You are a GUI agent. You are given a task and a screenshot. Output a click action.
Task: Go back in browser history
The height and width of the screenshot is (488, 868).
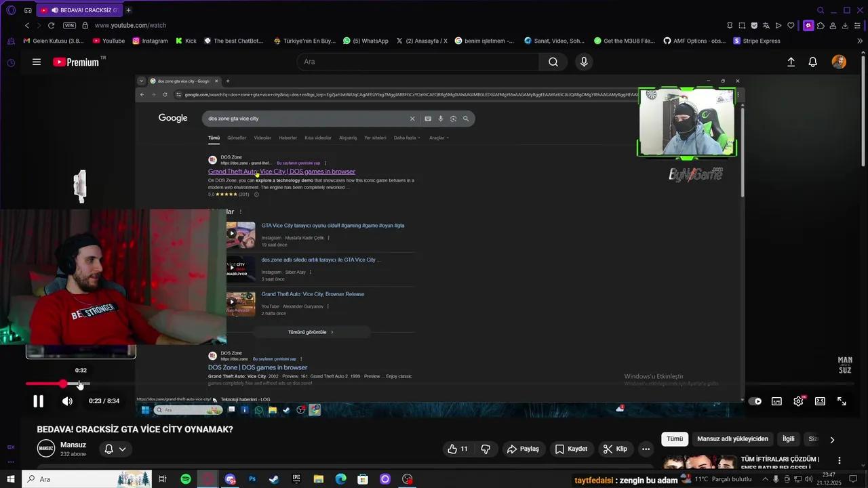pos(27,25)
